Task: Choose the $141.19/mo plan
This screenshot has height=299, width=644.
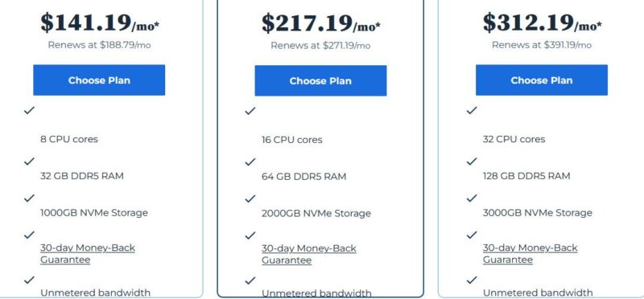Action: click(99, 80)
